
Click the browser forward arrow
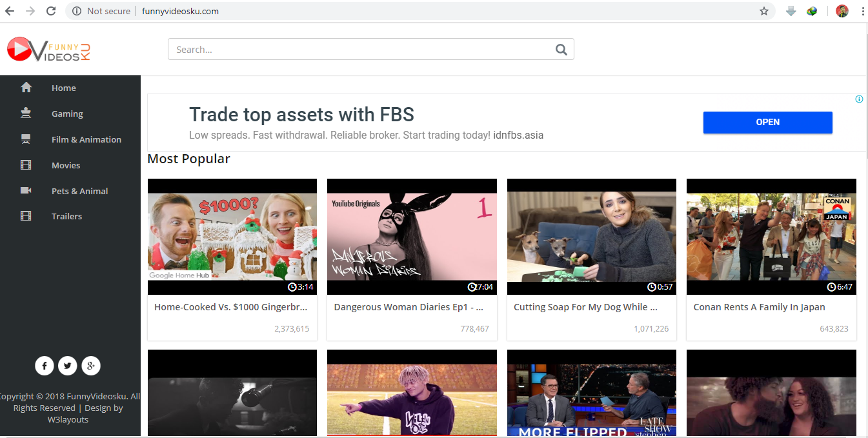(30, 11)
